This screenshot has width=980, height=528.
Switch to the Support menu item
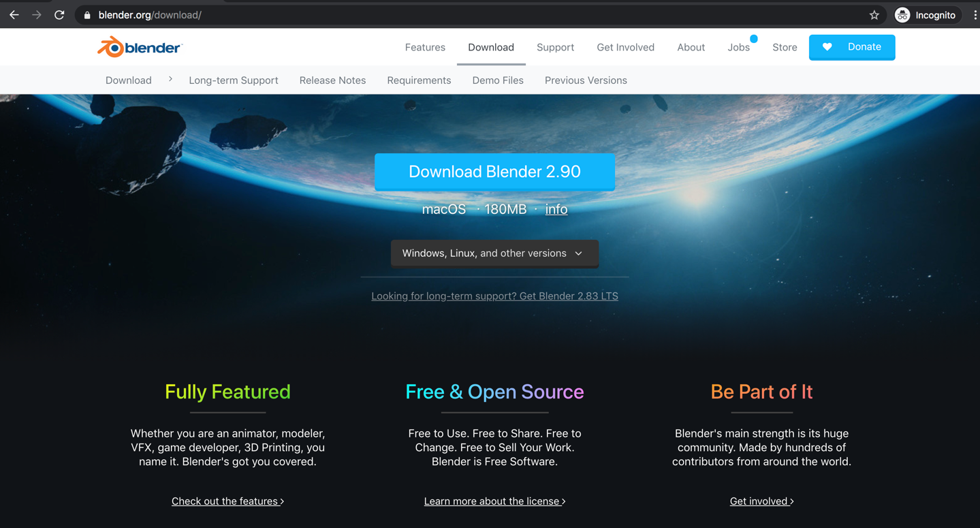point(555,47)
